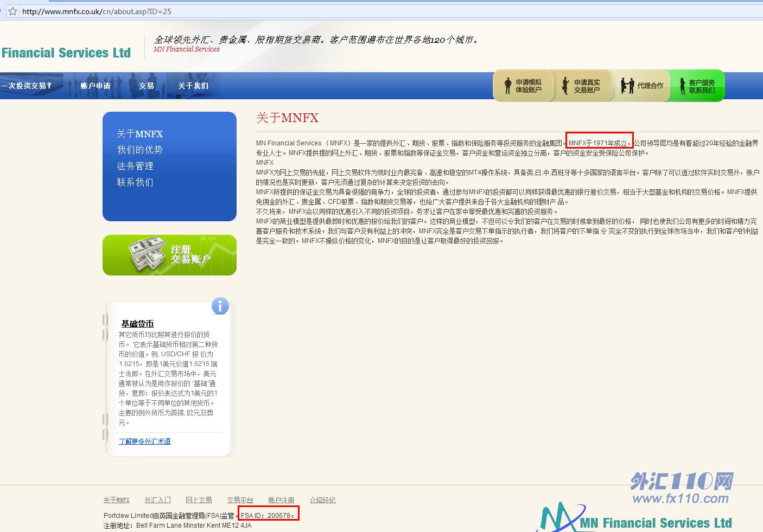Image resolution: width=763 pixels, height=532 pixels.
Task: Open the 账户申请 navigation menu
Action: pos(96,86)
